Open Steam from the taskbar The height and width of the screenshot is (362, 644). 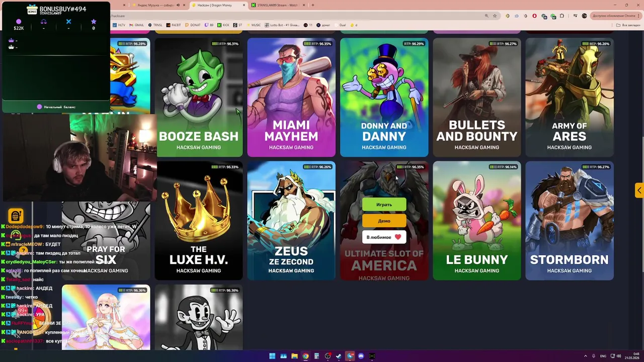(339, 356)
